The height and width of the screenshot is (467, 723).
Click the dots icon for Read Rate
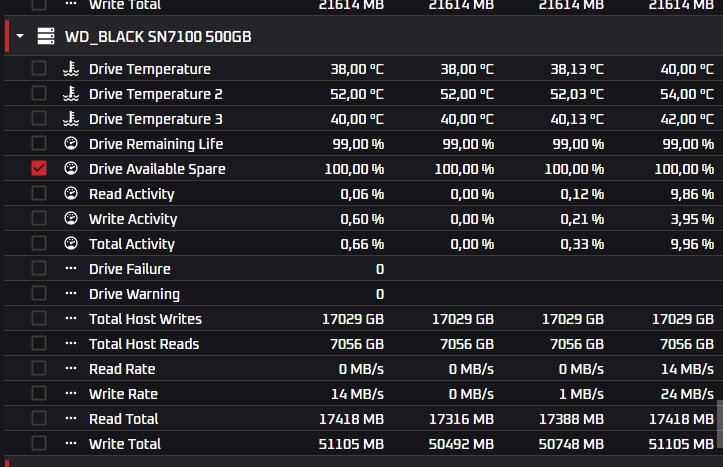pos(71,368)
